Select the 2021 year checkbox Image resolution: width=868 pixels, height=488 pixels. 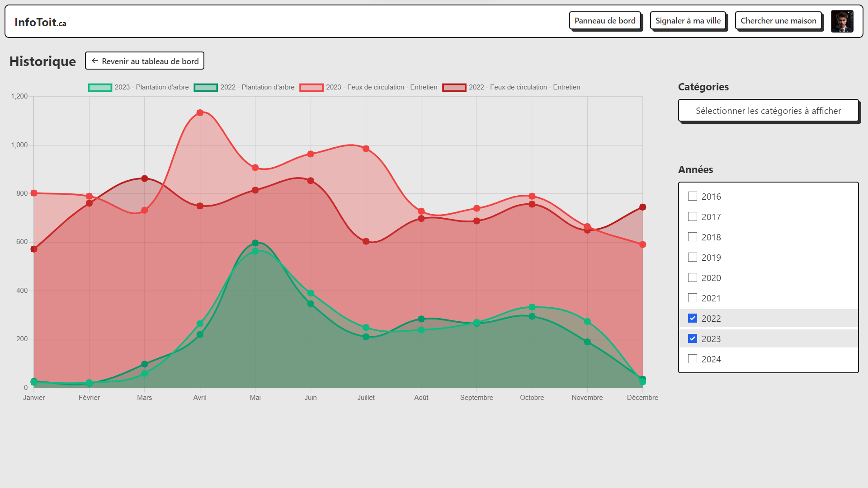(x=693, y=298)
